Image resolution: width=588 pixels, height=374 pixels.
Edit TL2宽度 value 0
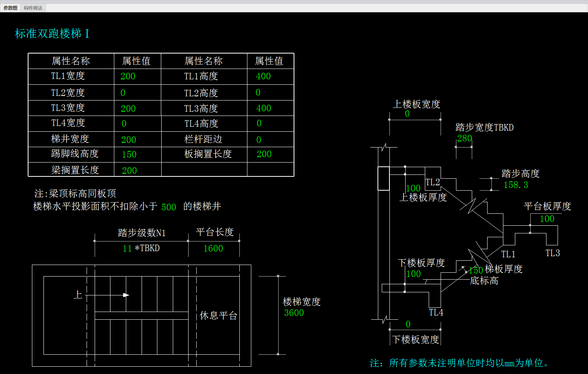(x=123, y=93)
